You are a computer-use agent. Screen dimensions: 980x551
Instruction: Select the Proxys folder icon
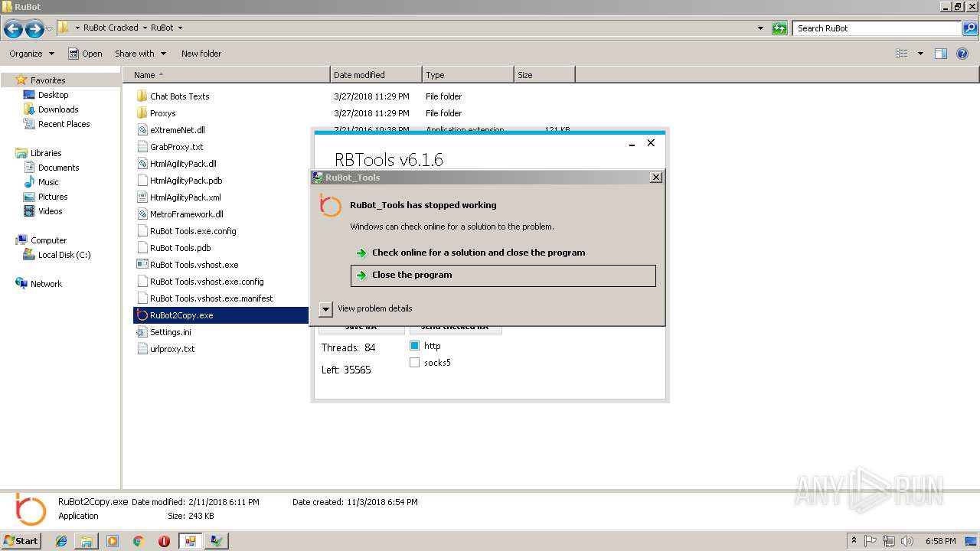pyautogui.click(x=142, y=113)
